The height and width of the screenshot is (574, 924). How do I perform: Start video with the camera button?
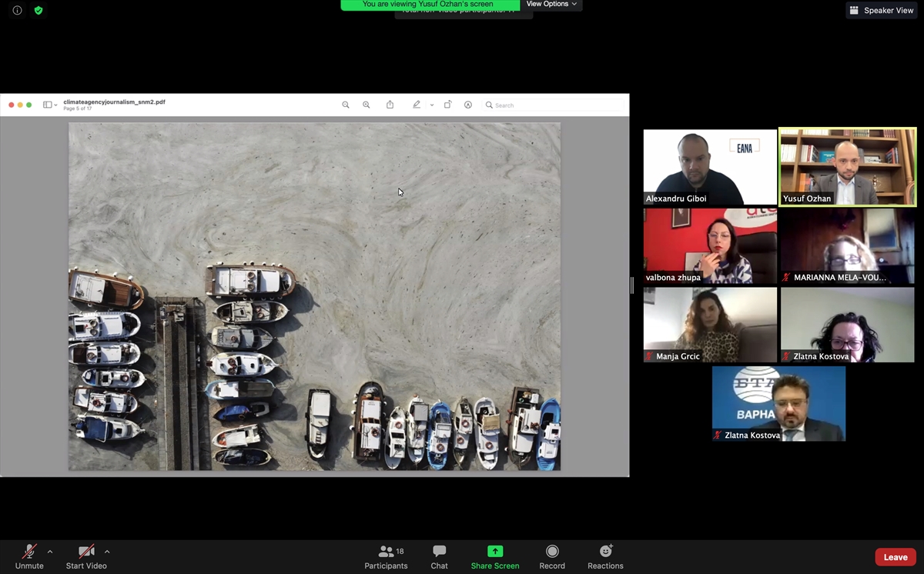(86, 556)
